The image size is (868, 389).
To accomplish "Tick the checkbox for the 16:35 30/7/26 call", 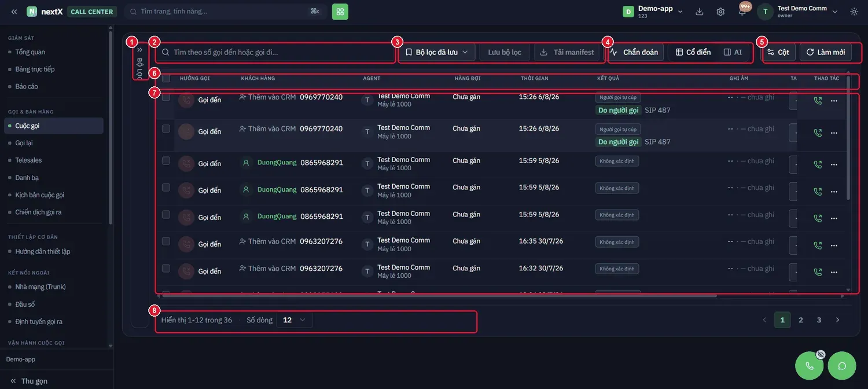I will click(166, 241).
